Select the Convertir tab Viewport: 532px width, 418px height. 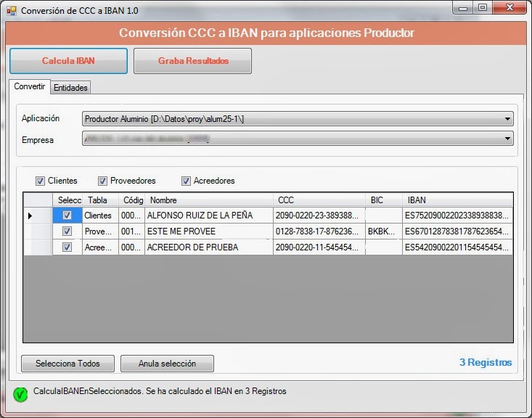point(30,87)
